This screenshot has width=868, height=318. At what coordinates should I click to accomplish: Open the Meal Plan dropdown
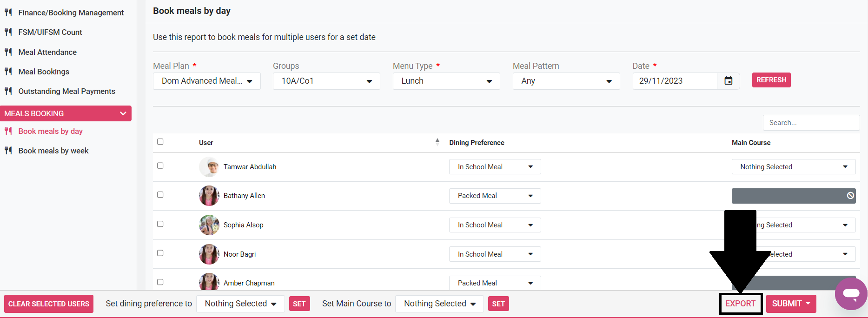[x=206, y=81]
